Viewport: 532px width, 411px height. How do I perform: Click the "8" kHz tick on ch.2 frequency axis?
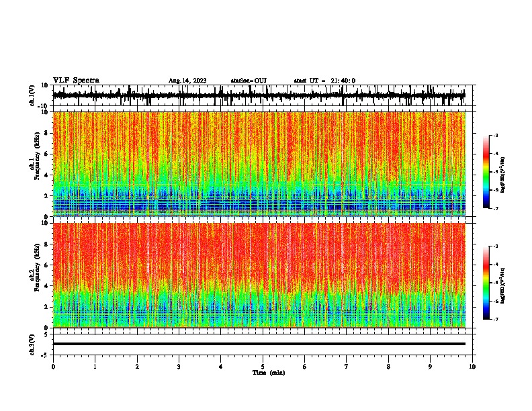coord(46,244)
